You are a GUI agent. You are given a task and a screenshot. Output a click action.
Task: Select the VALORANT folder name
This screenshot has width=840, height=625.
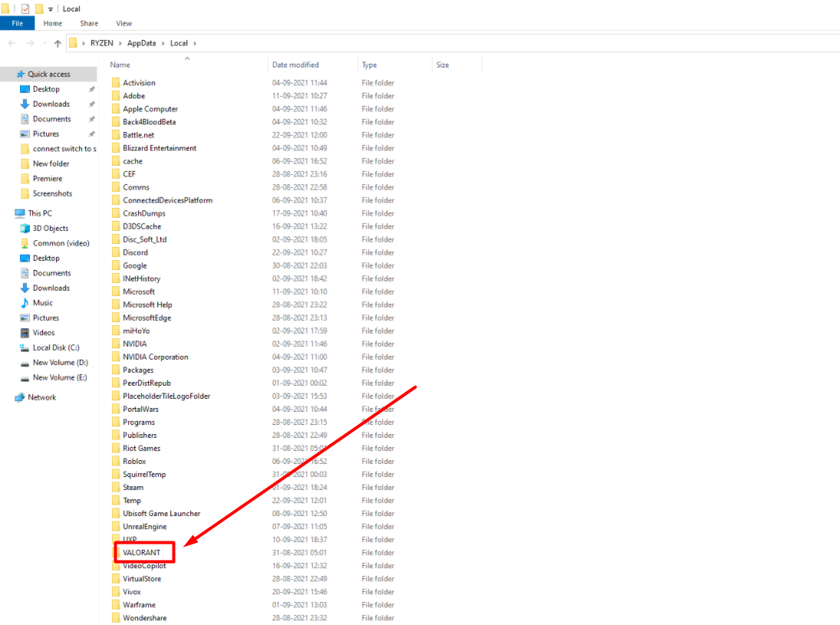coord(141,553)
